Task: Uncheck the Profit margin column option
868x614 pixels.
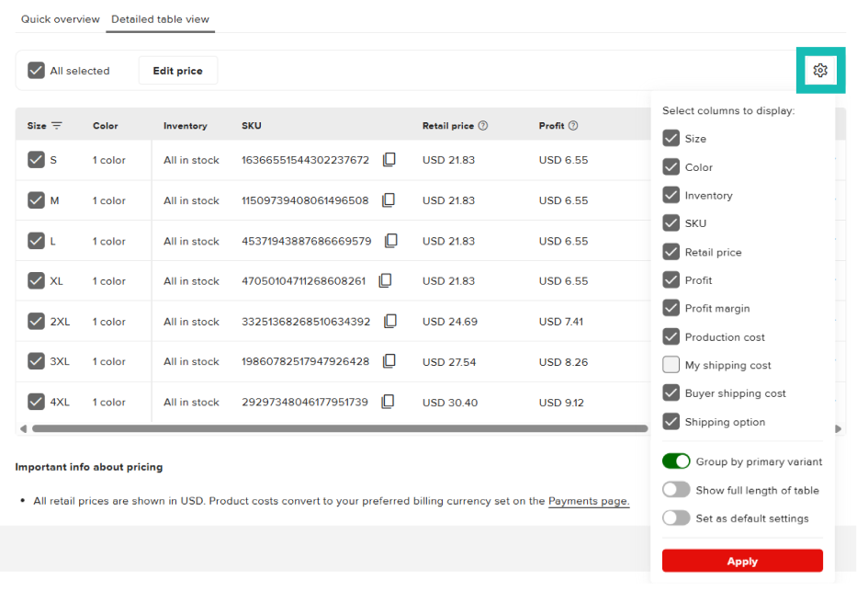Action: (671, 308)
